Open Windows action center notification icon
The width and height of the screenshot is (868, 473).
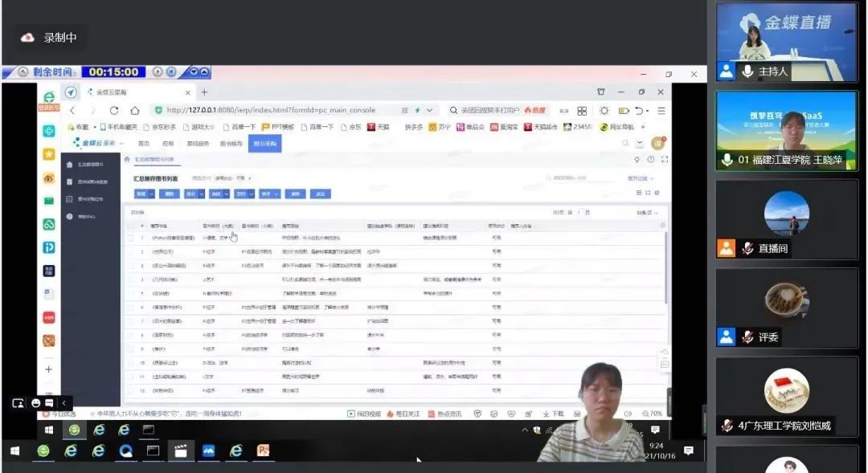pyautogui.click(x=689, y=451)
